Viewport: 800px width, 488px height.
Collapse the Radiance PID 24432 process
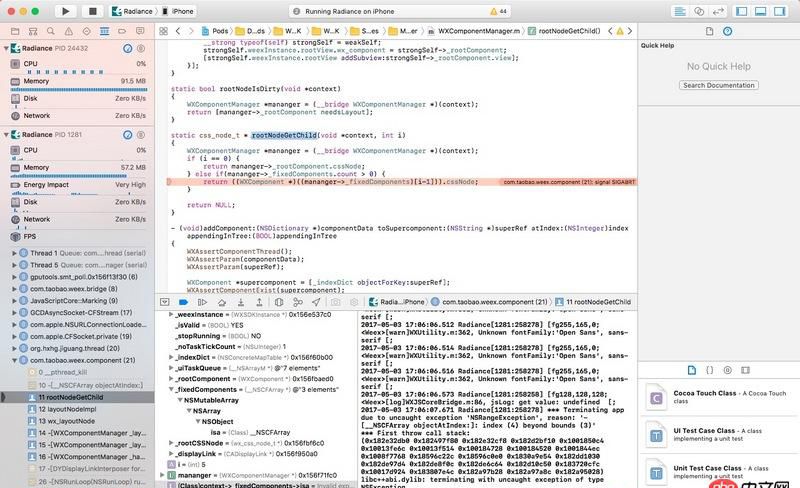click(x=6, y=48)
